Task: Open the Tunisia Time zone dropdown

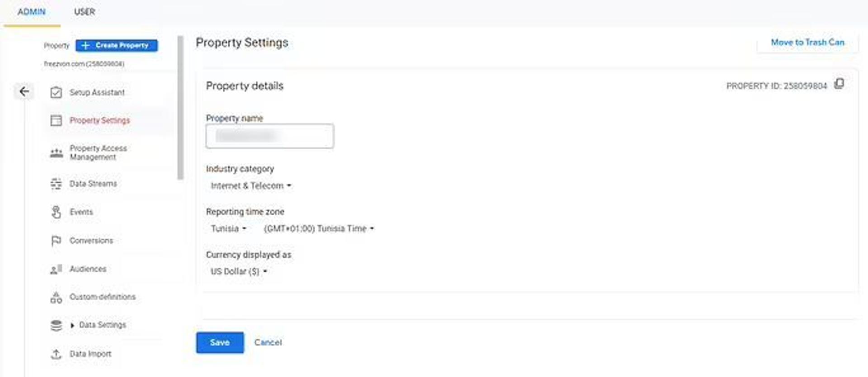Action: tap(319, 229)
